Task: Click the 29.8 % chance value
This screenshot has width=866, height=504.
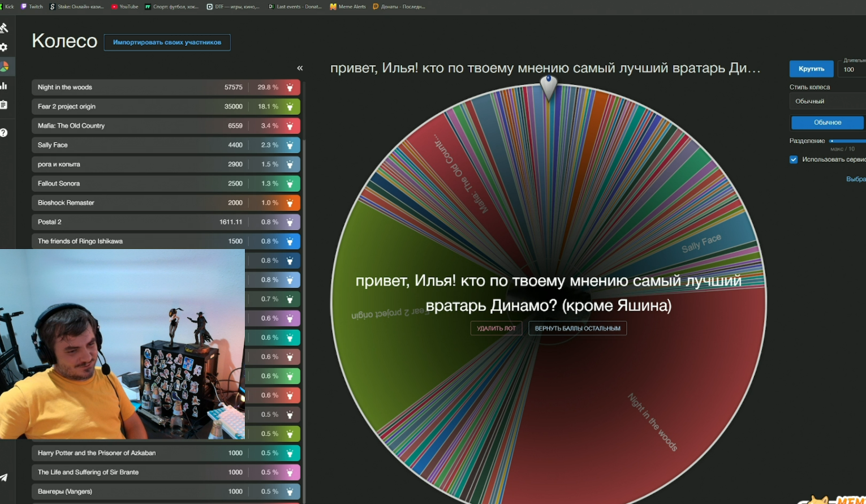Action: coord(268,87)
